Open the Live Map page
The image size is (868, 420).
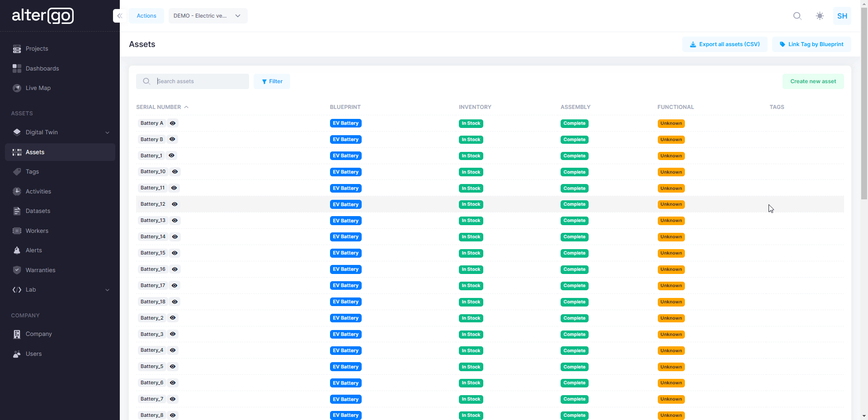(38, 88)
